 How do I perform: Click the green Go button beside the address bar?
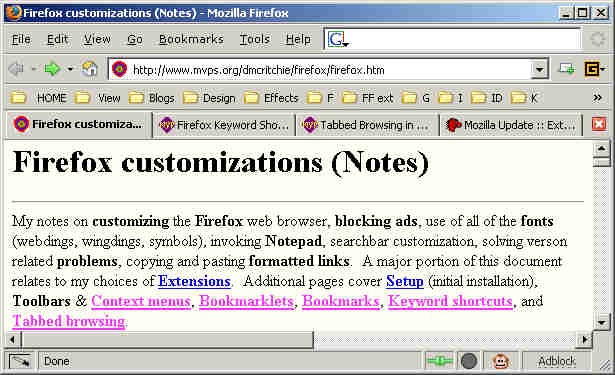(x=566, y=69)
